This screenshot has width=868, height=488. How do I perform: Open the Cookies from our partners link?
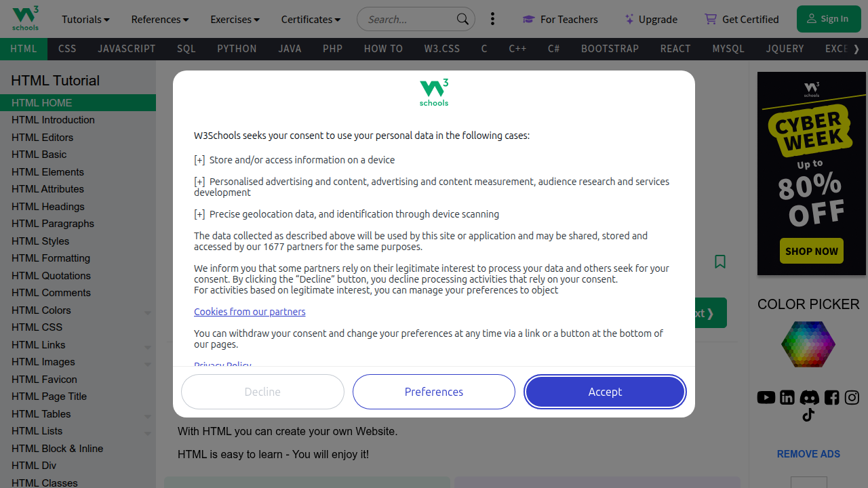click(x=250, y=311)
